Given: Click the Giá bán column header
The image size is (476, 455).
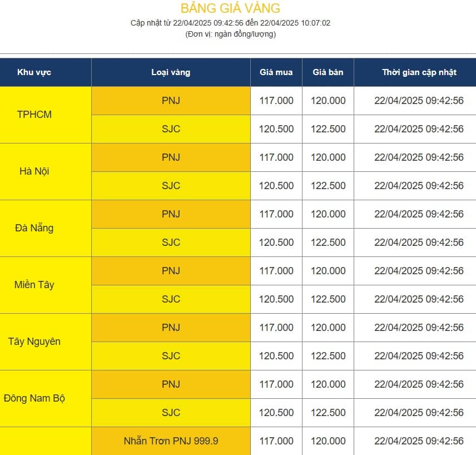Looking at the screenshot, I should [328, 72].
